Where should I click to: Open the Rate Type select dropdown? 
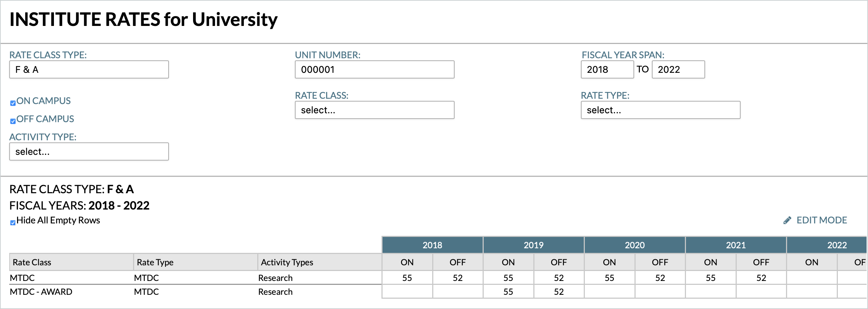pyautogui.click(x=660, y=110)
